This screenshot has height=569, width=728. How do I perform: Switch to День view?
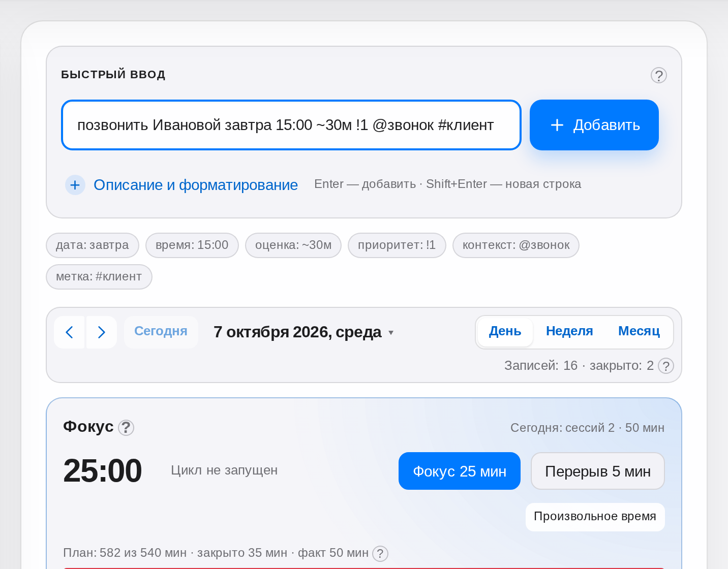pyautogui.click(x=505, y=331)
